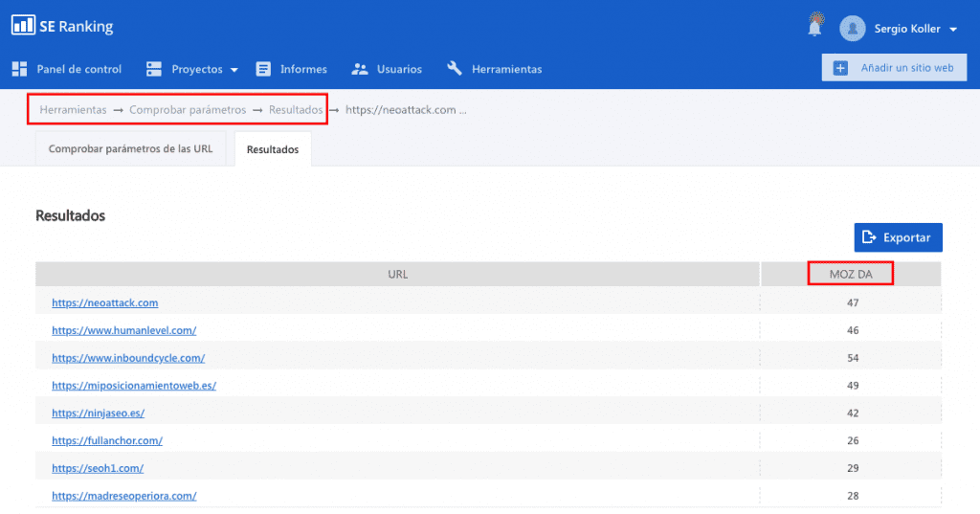Click MOZ DA value 49 for miposicionamientoweb.es

(853, 385)
